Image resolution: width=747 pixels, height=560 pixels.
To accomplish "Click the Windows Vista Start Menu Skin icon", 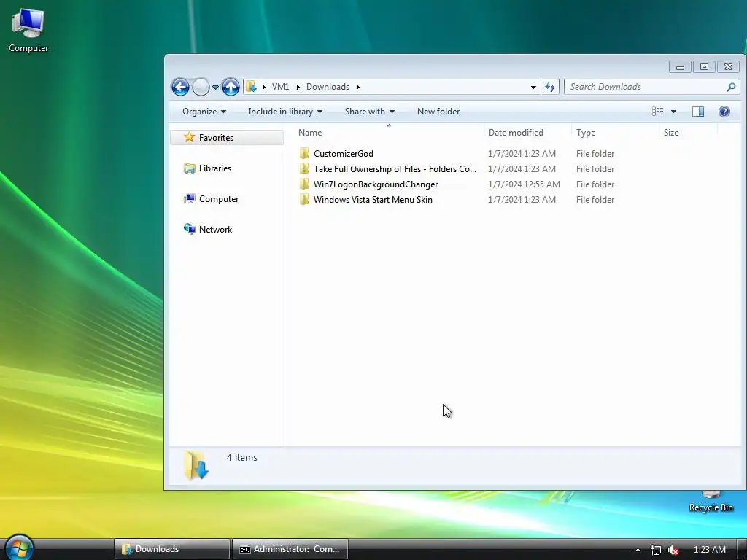I will pyautogui.click(x=304, y=199).
